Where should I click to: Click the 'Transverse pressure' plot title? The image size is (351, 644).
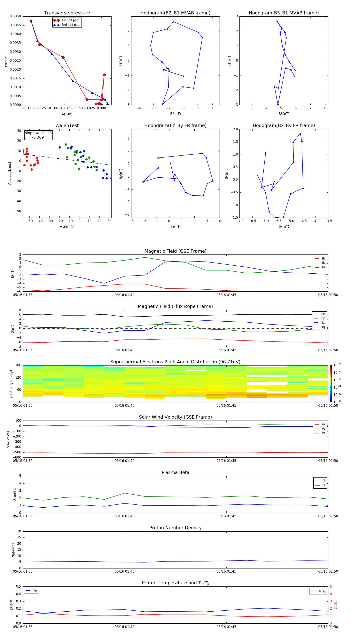(x=67, y=13)
